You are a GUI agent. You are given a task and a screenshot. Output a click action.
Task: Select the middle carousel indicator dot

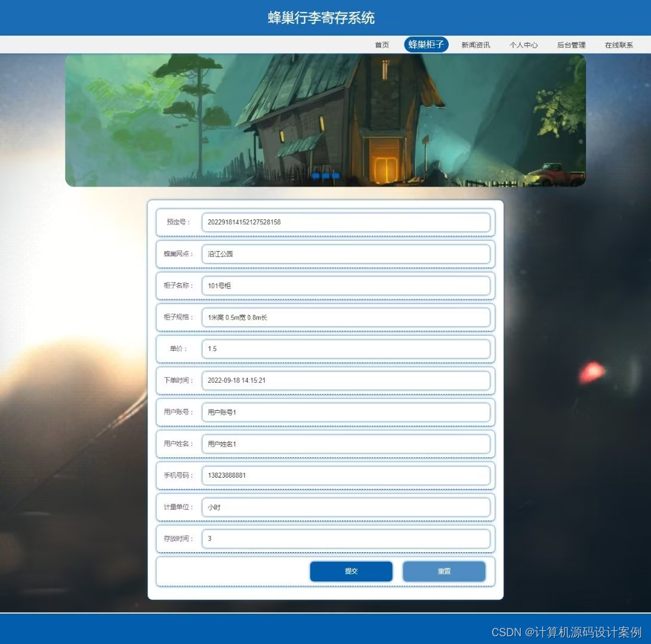click(326, 176)
